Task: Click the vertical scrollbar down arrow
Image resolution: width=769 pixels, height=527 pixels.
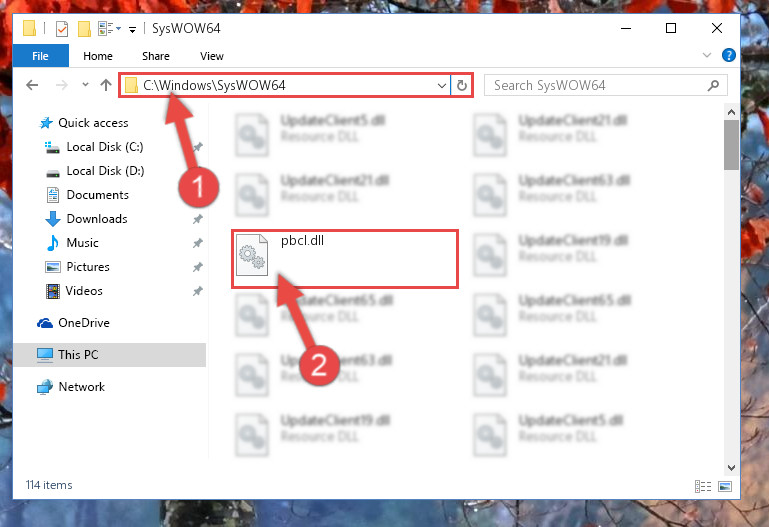Action: (731, 468)
